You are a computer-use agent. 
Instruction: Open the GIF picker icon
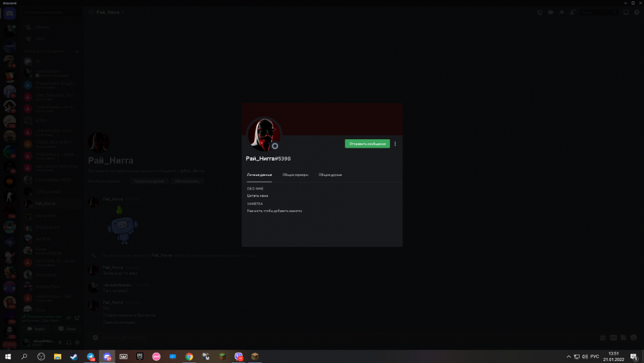(613, 337)
